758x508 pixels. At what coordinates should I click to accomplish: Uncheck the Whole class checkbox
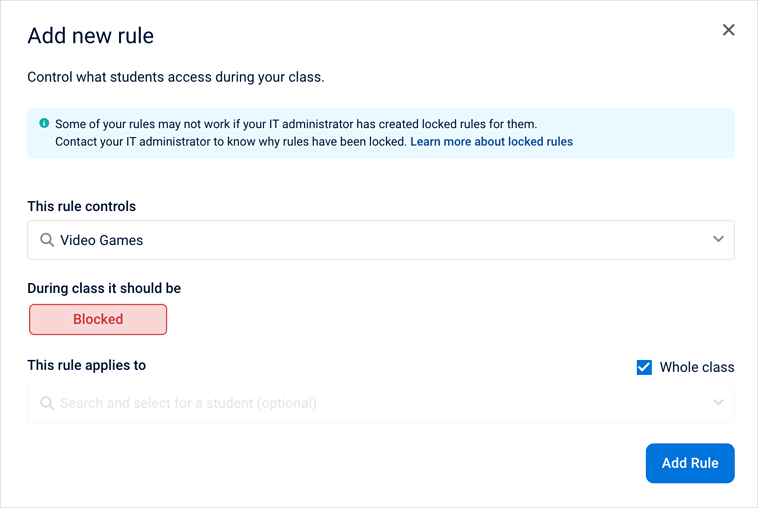point(644,367)
